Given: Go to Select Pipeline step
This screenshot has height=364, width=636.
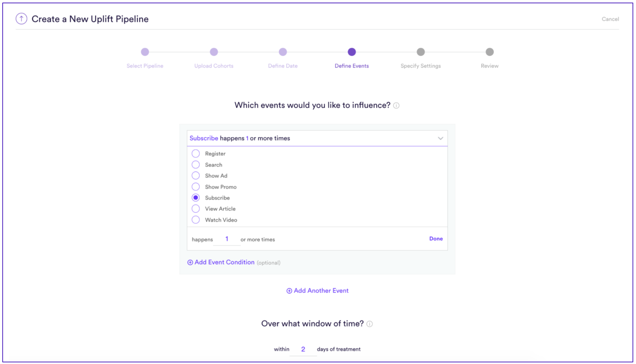Looking at the screenshot, I should (x=145, y=52).
